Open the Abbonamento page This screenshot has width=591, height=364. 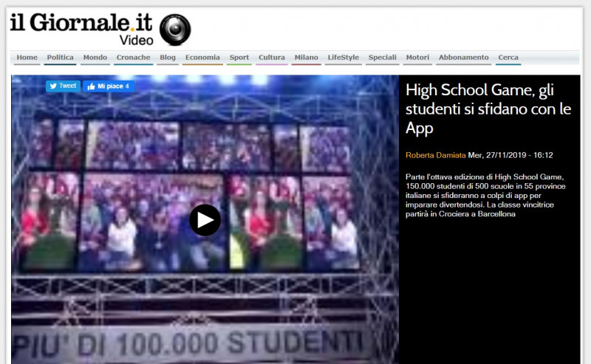click(x=464, y=58)
